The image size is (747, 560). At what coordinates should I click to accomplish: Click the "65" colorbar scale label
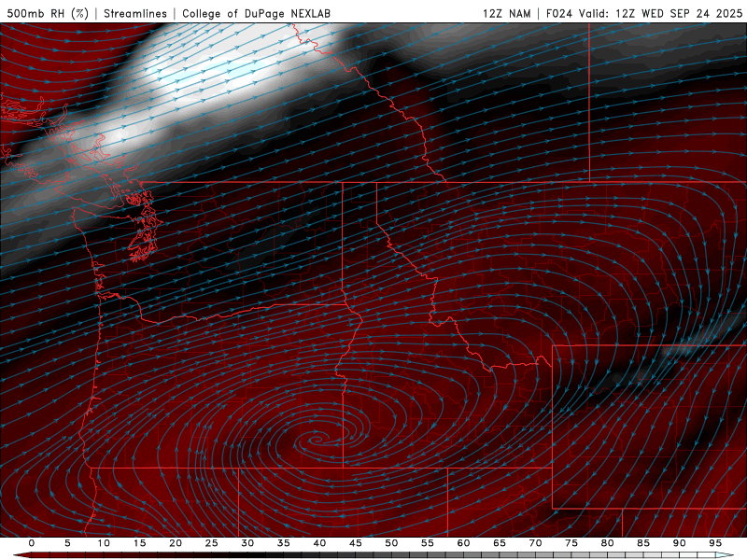(x=500, y=543)
